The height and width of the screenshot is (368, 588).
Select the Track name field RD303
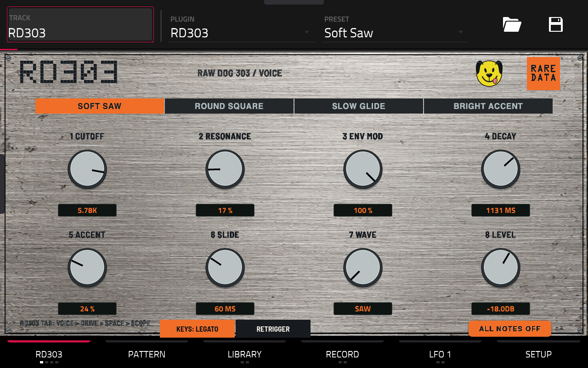[x=80, y=25]
